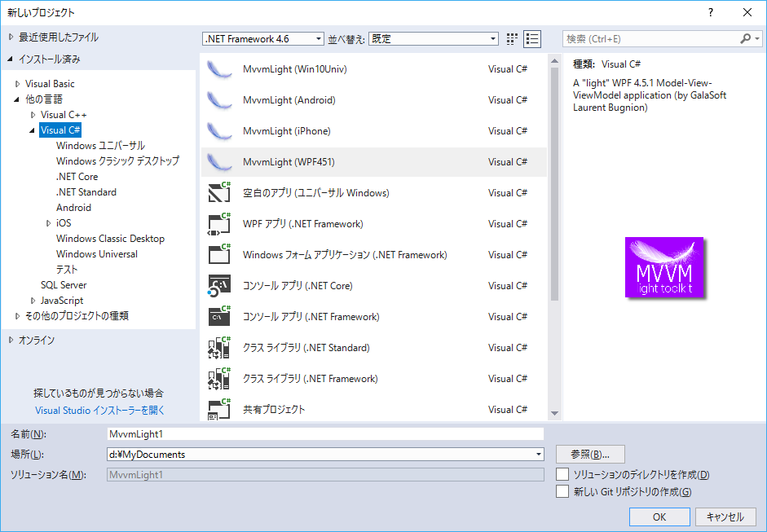Select the テスト category
Image resolution: width=767 pixels, height=532 pixels.
coord(67,270)
